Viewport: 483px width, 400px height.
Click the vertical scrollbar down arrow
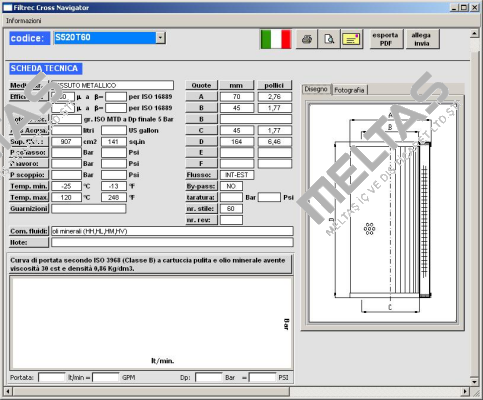click(474, 381)
